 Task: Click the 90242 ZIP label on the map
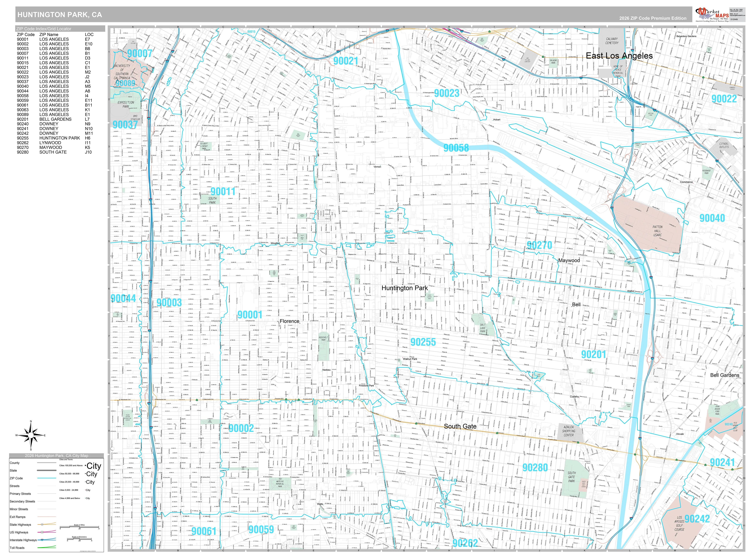coord(697,519)
